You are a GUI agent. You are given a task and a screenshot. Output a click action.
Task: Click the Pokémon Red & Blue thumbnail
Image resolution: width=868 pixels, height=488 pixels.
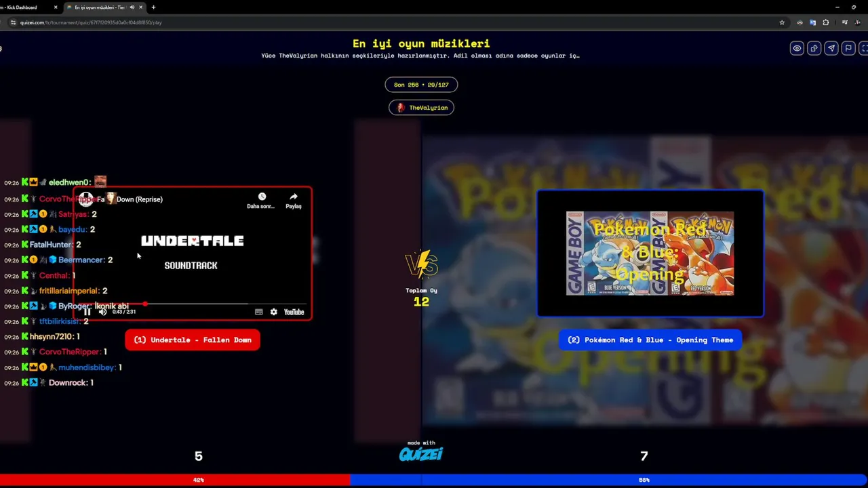point(650,253)
